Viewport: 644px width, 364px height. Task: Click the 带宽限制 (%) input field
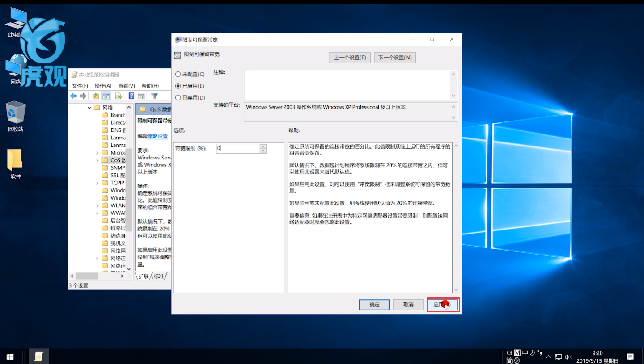(x=238, y=148)
